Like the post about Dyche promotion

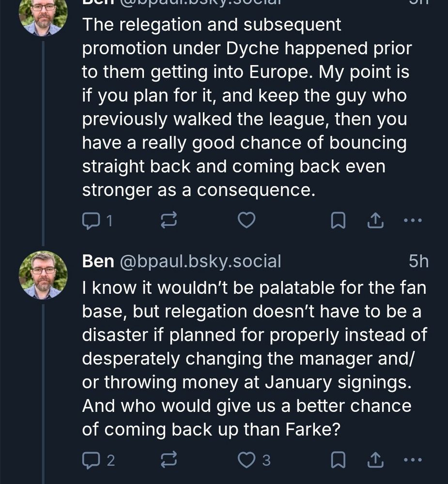click(247, 221)
